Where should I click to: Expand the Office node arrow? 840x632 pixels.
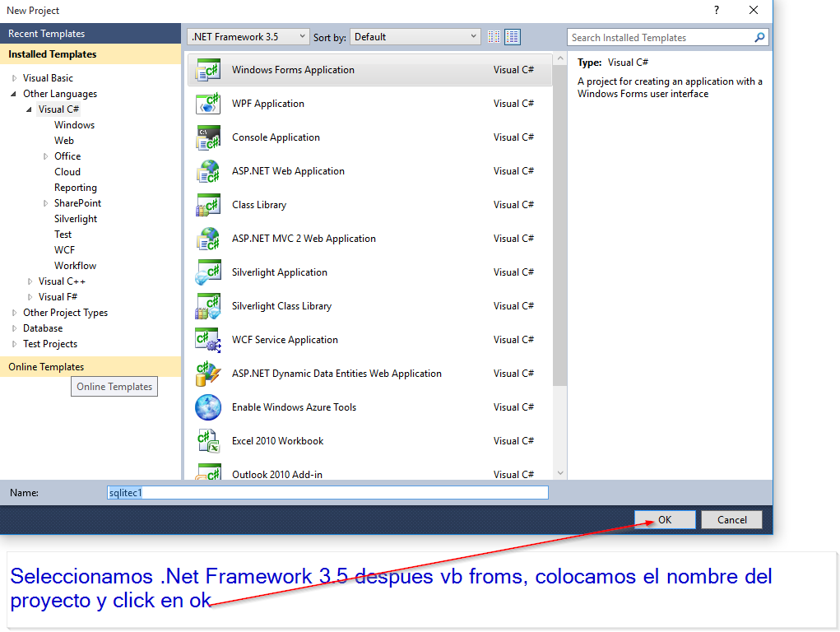coord(45,156)
